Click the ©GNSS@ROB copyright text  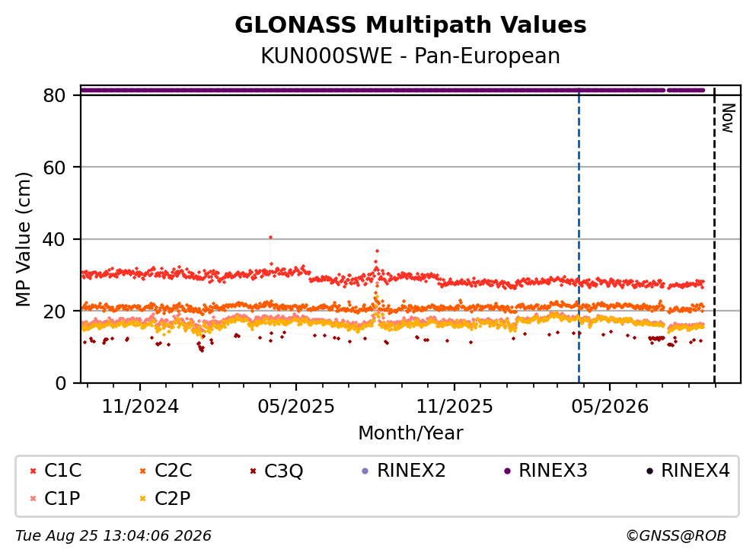[x=676, y=535]
